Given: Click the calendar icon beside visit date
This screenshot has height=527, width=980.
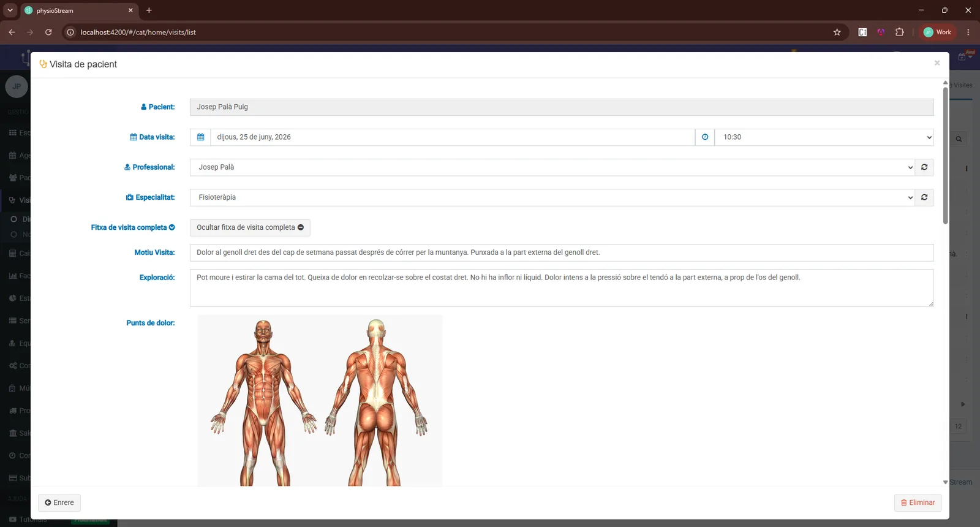Looking at the screenshot, I should click(200, 137).
